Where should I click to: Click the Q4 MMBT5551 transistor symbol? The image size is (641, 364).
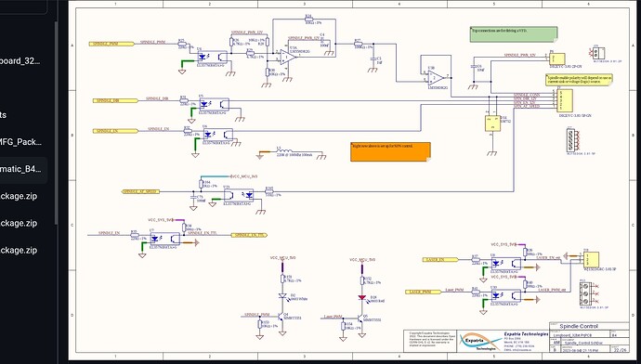tap(281, 317)
